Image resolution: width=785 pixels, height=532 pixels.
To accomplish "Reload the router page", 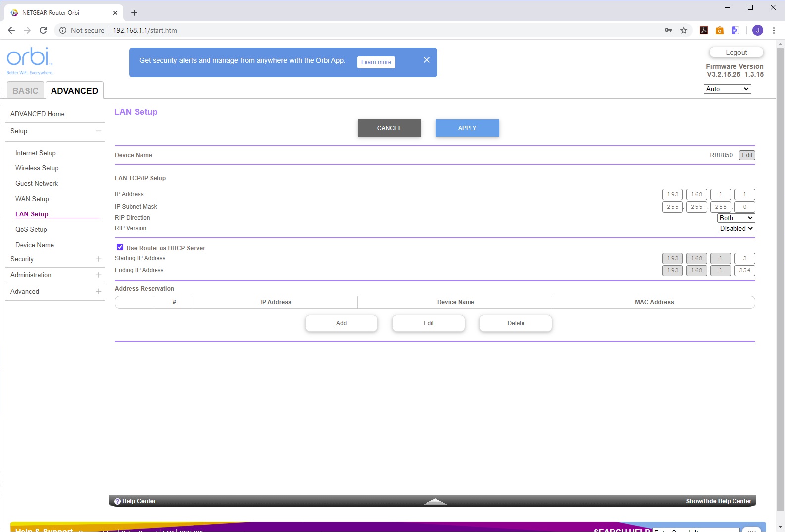I will pyautogui.click(x=43, y=30).
